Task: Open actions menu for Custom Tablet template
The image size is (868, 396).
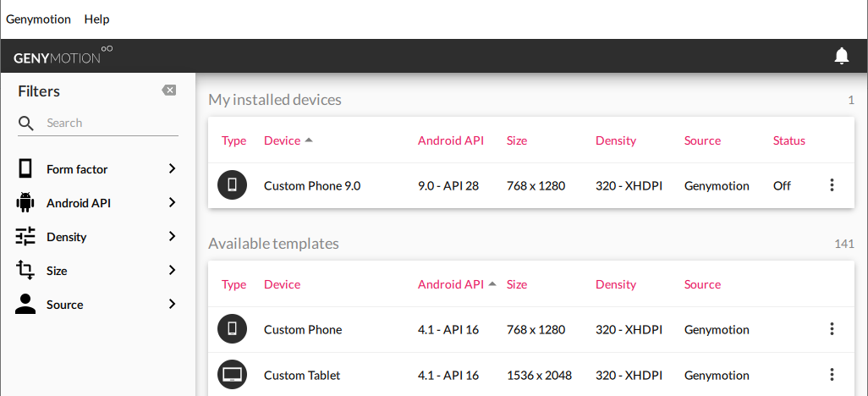Action: [832, 374]
